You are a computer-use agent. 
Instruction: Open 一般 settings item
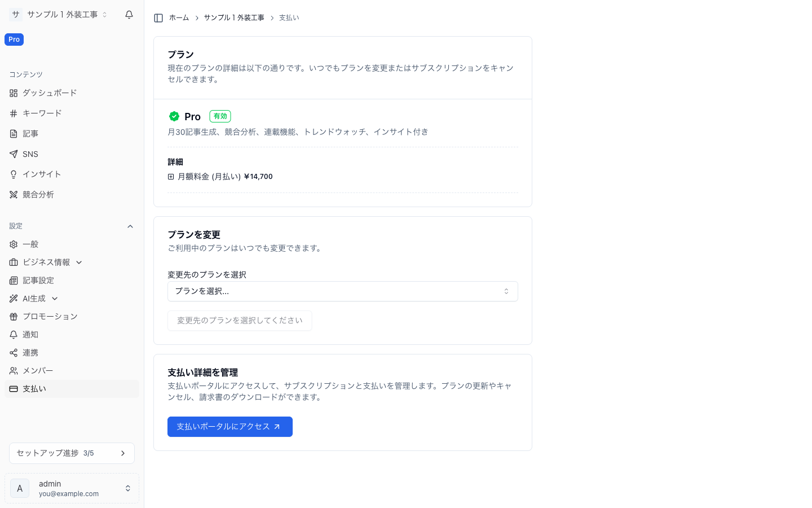72,244
